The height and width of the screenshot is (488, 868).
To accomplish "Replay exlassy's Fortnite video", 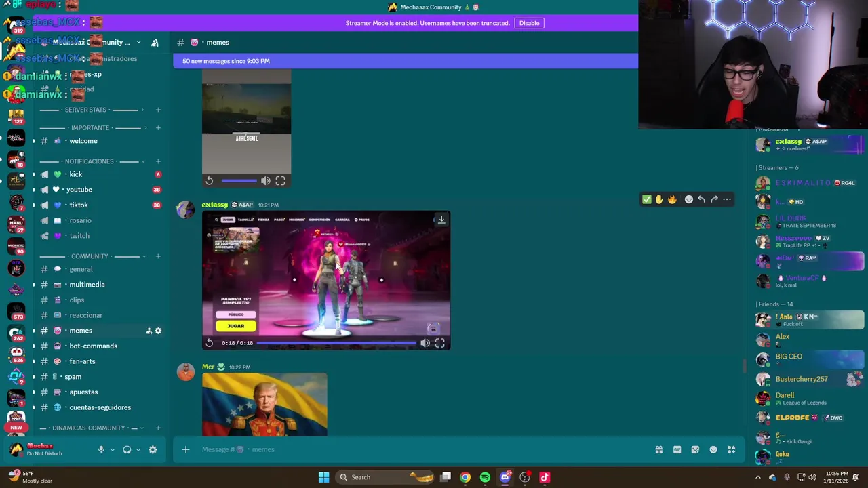I will coord(210,343).
